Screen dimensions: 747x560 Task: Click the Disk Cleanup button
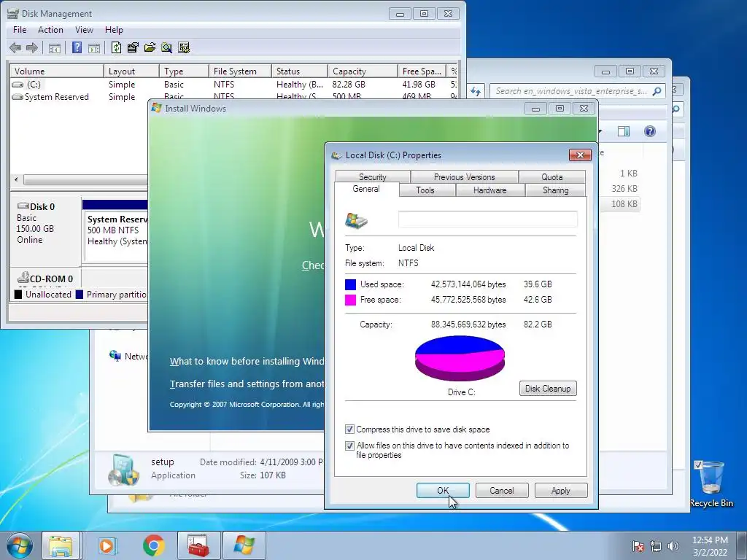click(548, 389)
